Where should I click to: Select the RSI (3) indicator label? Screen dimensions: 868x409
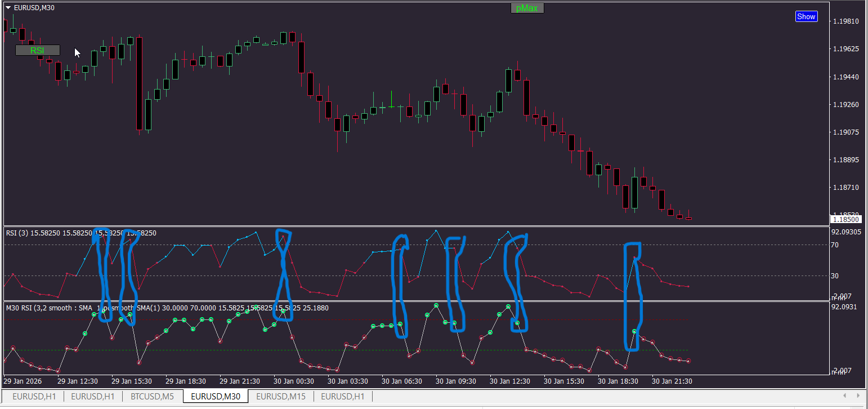coord(81,233)
